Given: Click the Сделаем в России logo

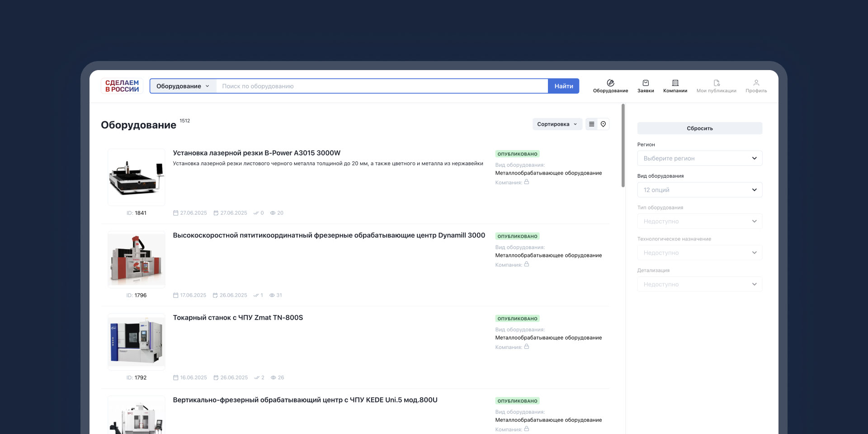Looking at the screenshot, I should click(x=122, y=86).
